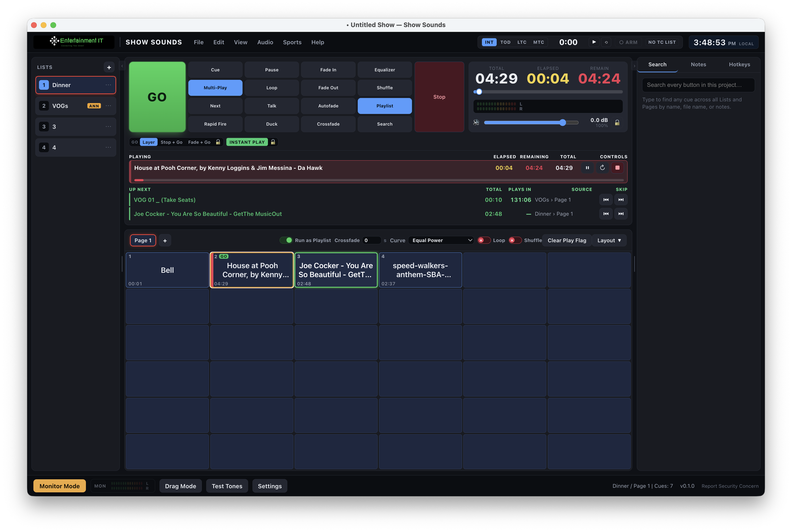Image resolution: width=792 pixels, height=532 pixels.
Task: Skip forward on Joe Cocker up-next row
Action: [x=621, y=214]
